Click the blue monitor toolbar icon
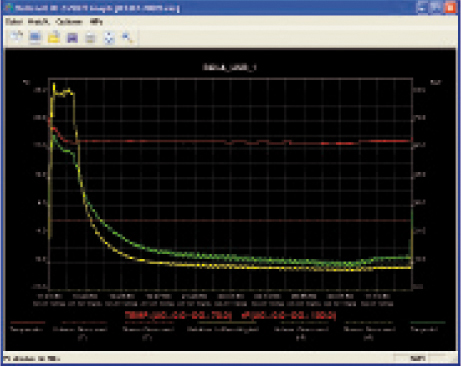This screenshot has width=461, height=366. pyautogui.click(x=35, y=37)
